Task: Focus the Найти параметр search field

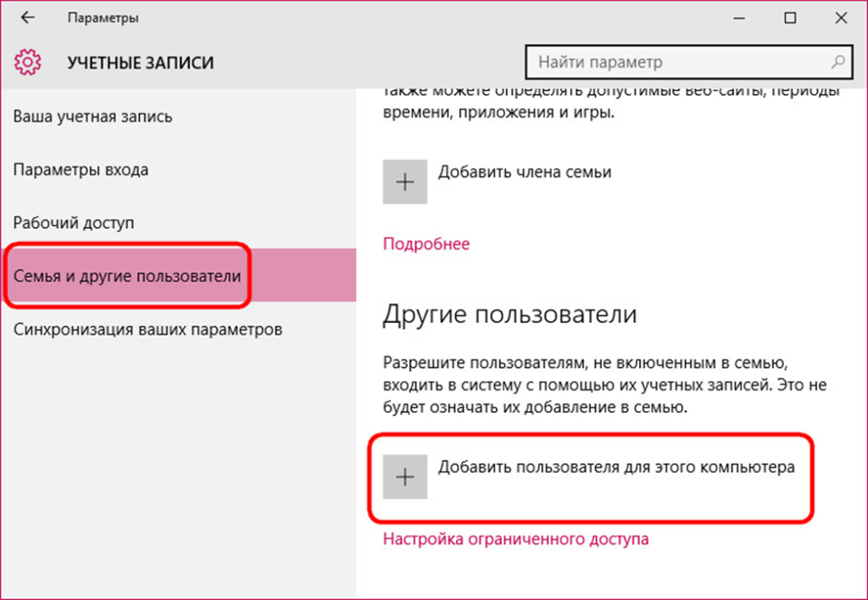Action: point(688,62)
